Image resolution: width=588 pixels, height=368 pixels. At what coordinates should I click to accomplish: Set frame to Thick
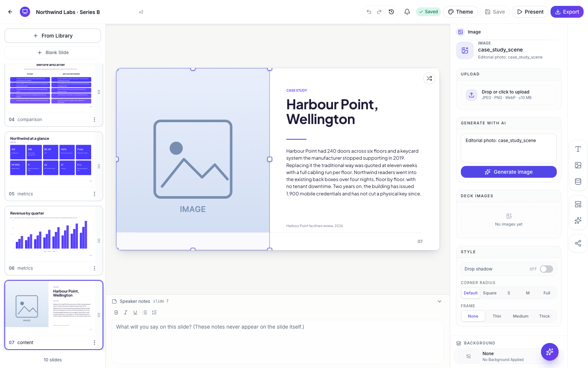[545, 316]
